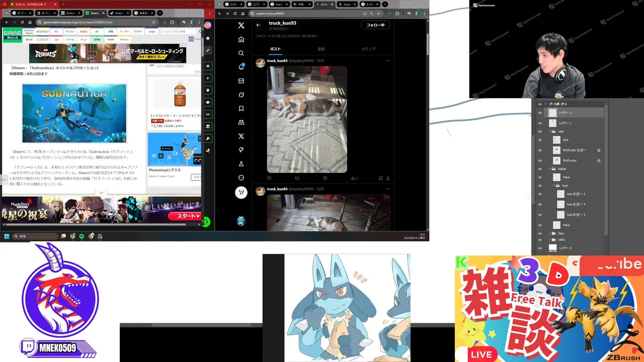This screenshot has height=362, width=644.
Task: Open X messages envelope icon
Action: [241, 80]
